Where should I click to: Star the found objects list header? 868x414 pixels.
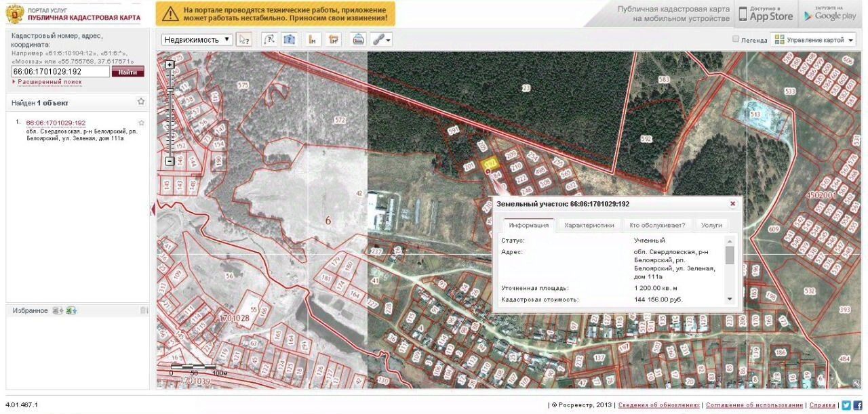[x=141, y=102]
